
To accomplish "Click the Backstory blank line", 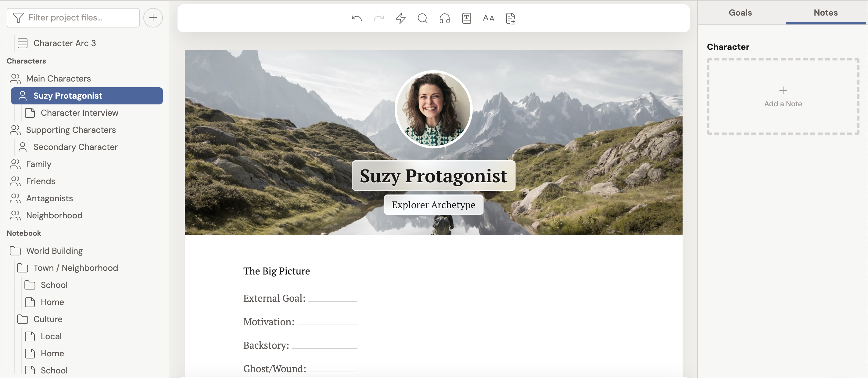I will [x=324, y=346].
